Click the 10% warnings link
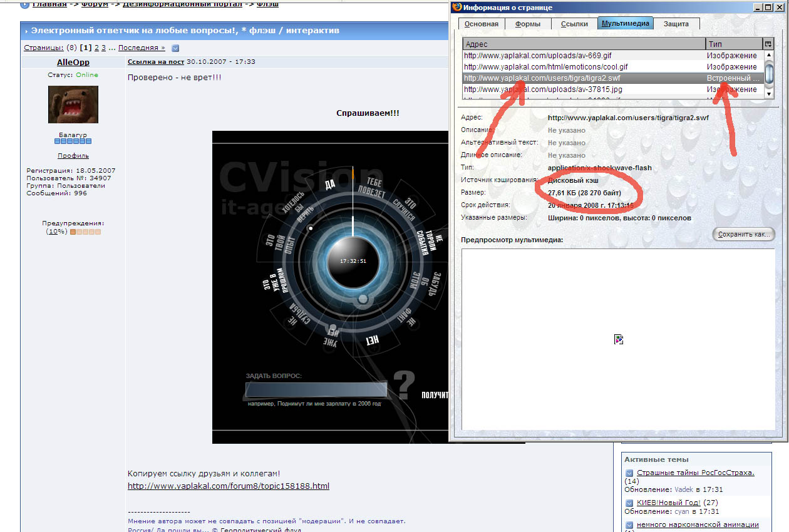 [56, 232]
